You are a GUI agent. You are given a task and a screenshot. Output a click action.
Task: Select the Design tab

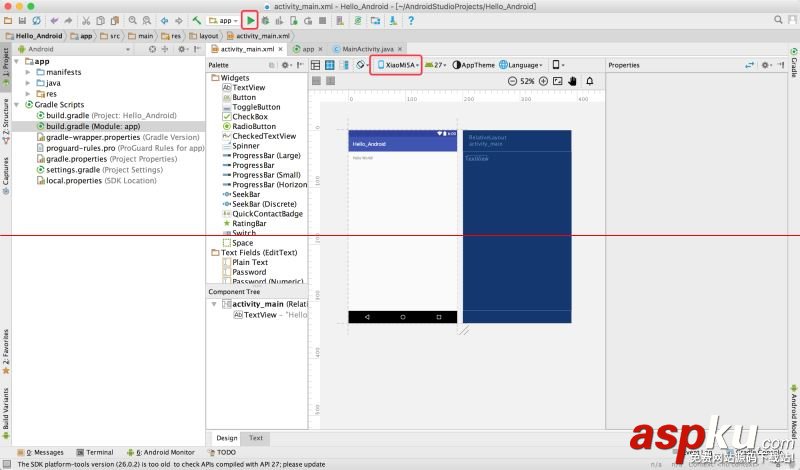click(x=227, y=438)
